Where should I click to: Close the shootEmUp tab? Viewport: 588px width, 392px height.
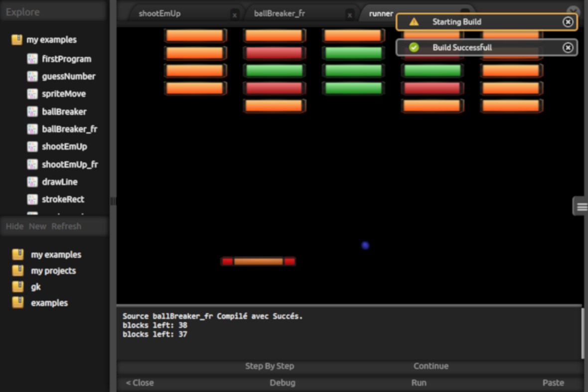[x=234, y=15]
